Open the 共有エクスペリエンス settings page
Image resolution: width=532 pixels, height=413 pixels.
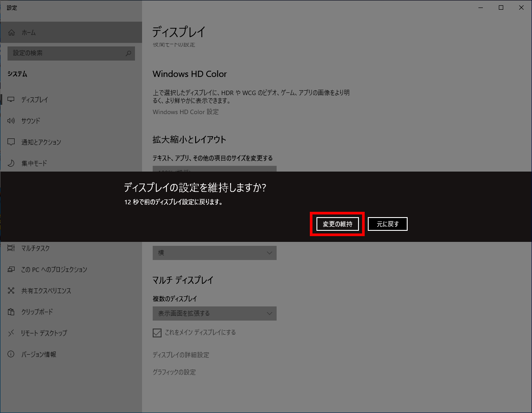[46, 291]
